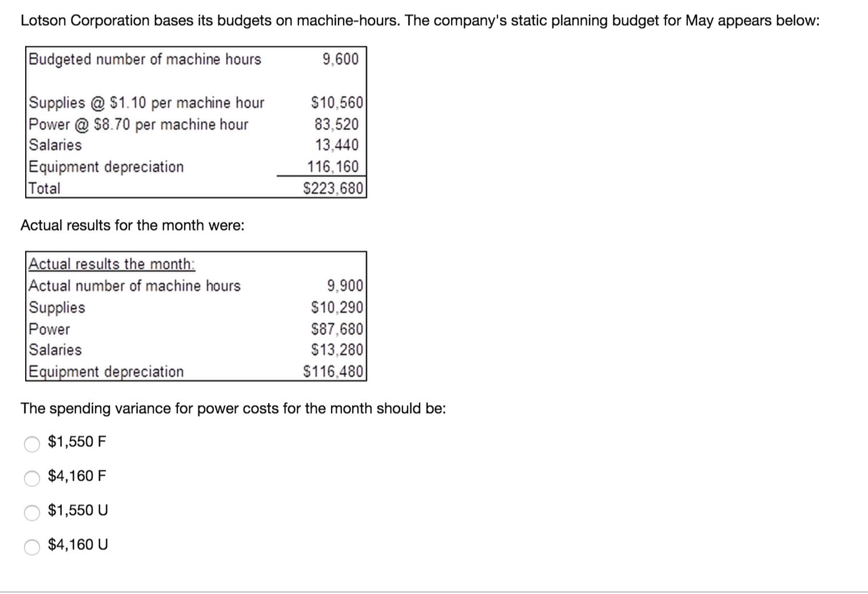Select the spending variance question text
The height and width of the screenshot is (594, 868).
(233, 408)
